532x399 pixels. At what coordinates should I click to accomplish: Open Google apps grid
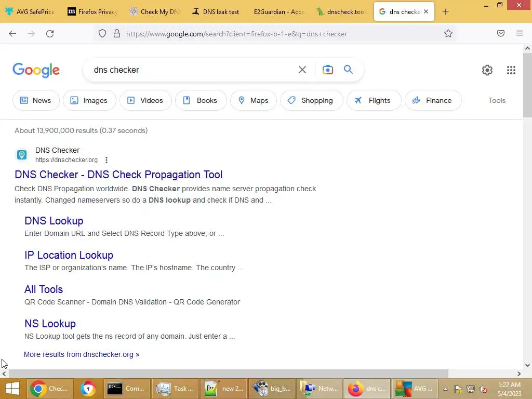tap(511, 70)
